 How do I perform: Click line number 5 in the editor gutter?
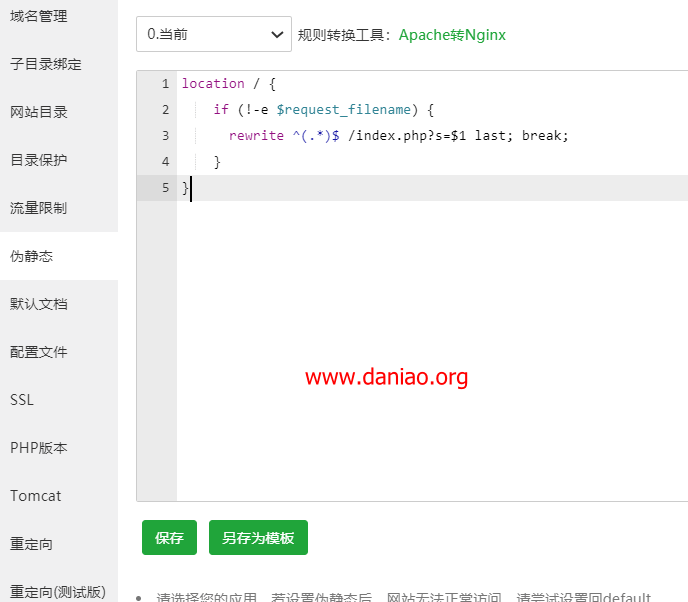pos(165,188)
